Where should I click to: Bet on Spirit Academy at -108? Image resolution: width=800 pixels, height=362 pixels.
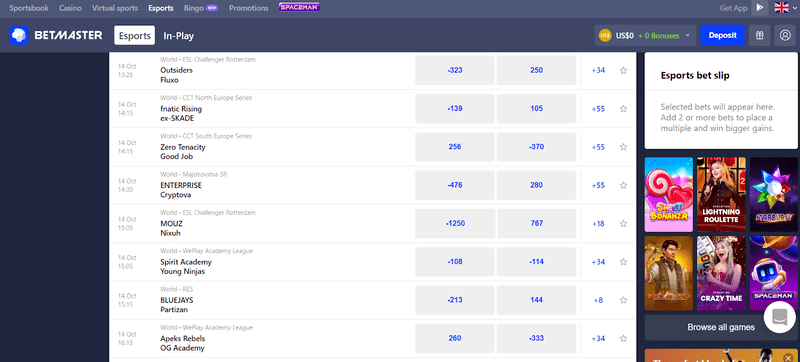(x=455, y=262)
